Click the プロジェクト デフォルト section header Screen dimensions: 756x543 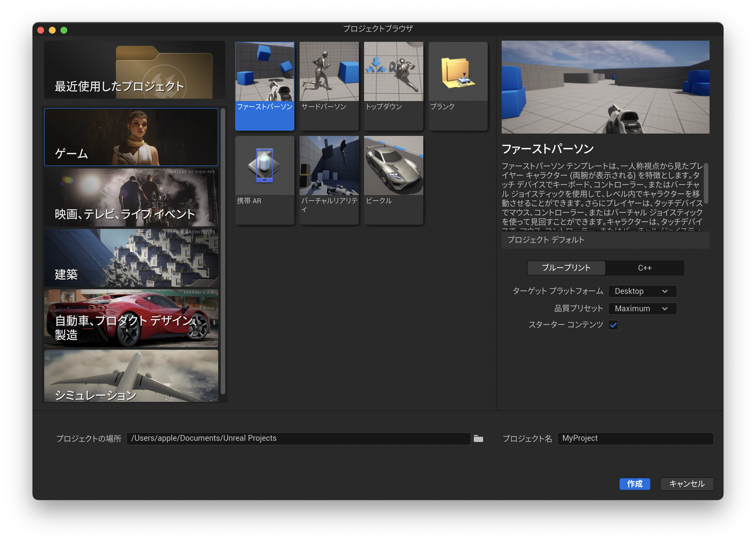click(605, 240)
